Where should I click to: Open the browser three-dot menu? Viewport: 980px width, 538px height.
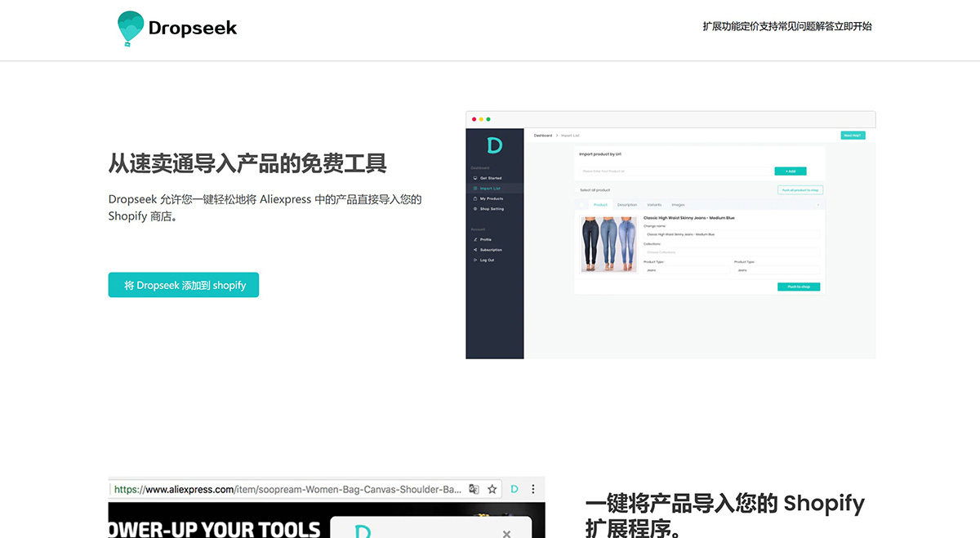click(533, 489)
